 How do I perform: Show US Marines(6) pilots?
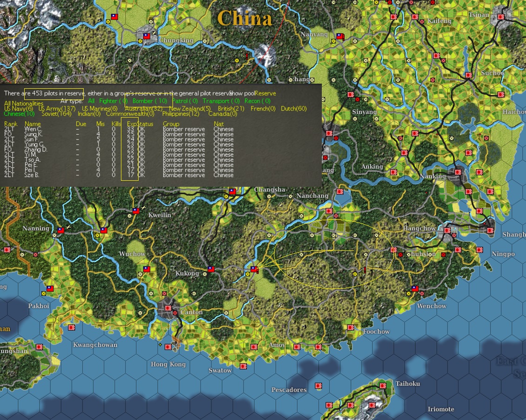(100, 109)
